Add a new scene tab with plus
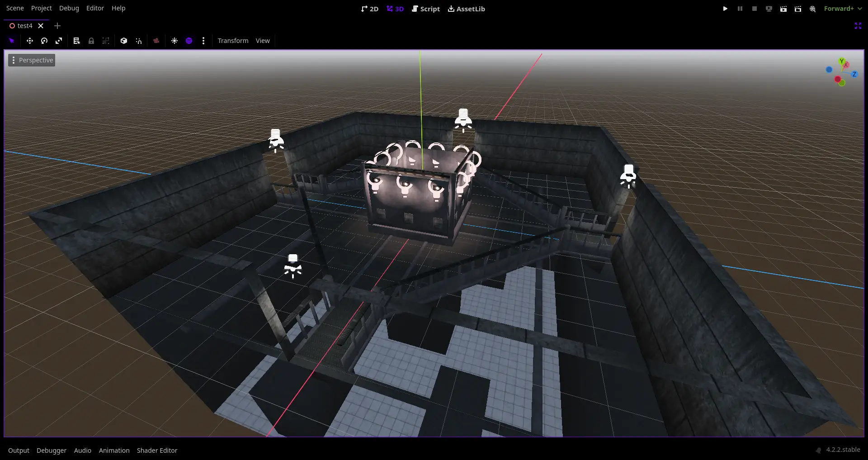The height and width of the screenshot is (460, 868). 57,26
